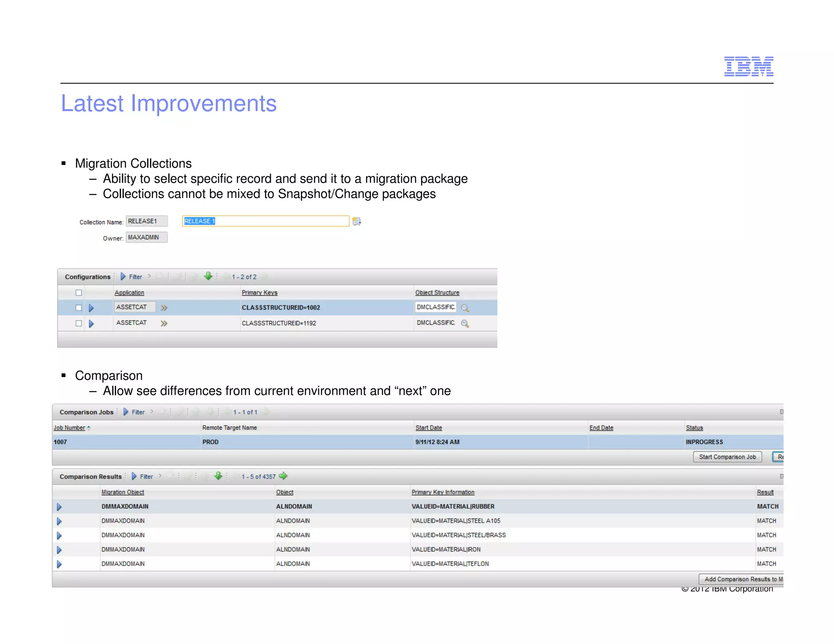
Task: Sort Comparison Jobs by Start Date
Action: pyautogui.click(x=428, y=428)
